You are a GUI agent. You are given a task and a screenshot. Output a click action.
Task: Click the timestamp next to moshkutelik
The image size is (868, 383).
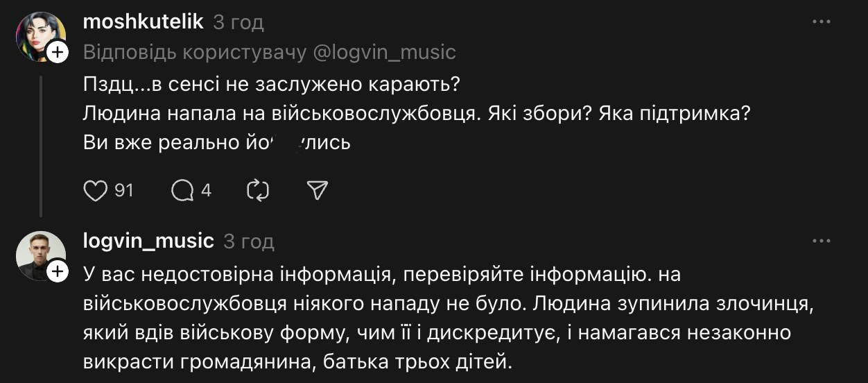(238, 22)
